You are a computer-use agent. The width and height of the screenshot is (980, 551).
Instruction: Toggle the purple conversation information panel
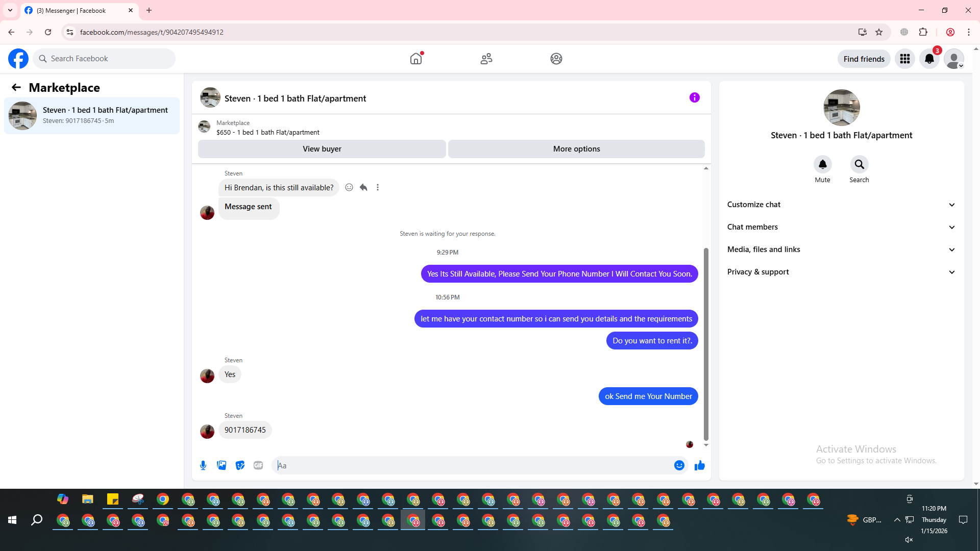(694, 97)
